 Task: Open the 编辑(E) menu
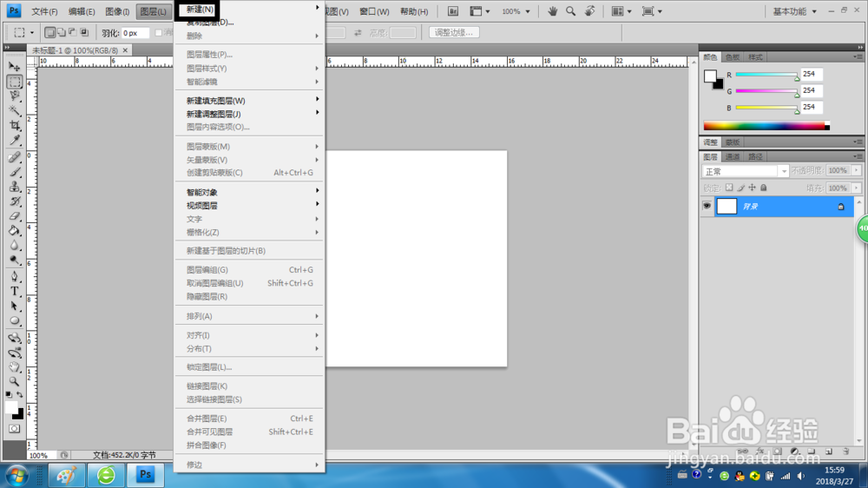[82, 11]
